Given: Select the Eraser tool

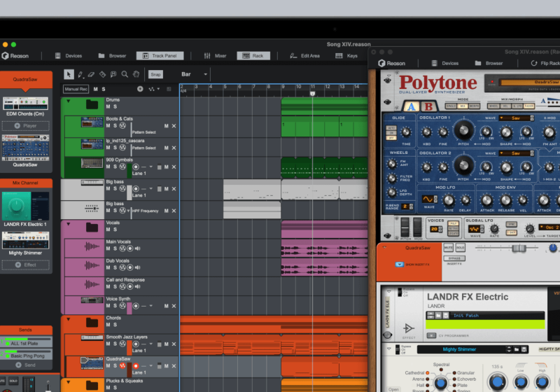Looking at the screenshot, I should (x=92, y=74).
